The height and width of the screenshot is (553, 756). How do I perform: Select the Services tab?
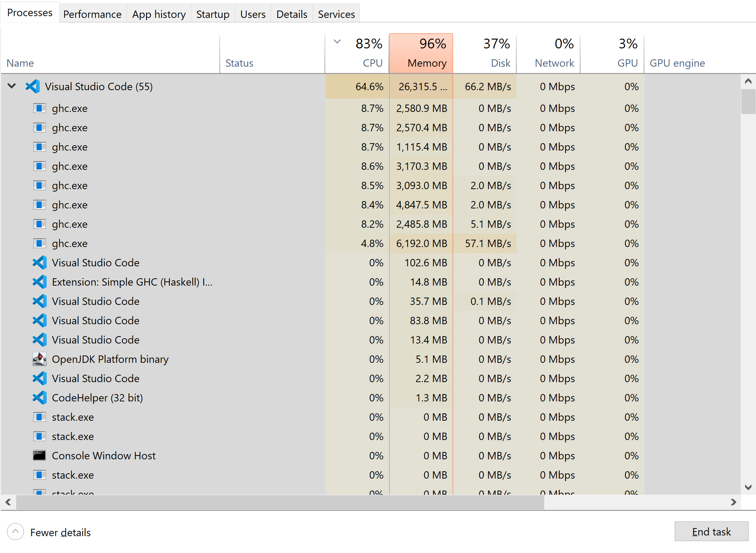[x=336, y=14]
